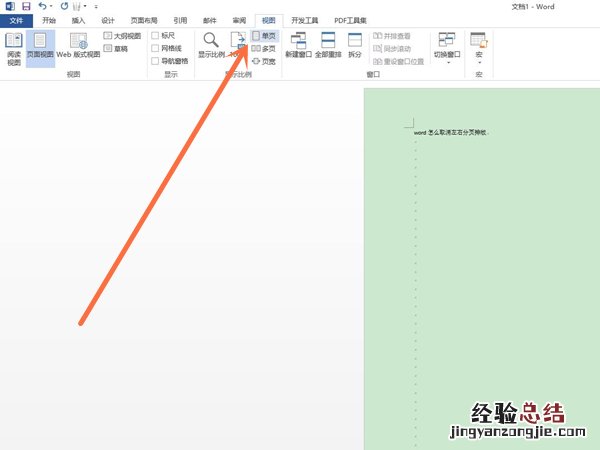This screenshot has height=450, width=600.
Task: Switch to 阅读视图 (Read Mode)
Action: coord(14,49)
